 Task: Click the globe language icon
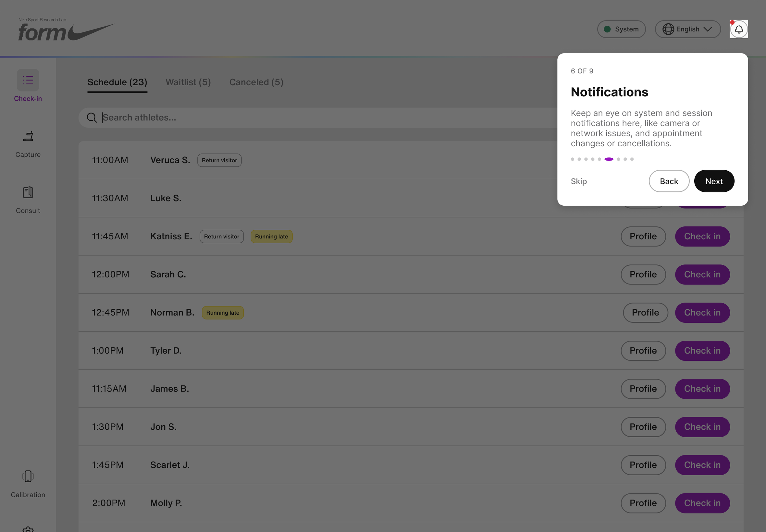click(x=668, y=29)
